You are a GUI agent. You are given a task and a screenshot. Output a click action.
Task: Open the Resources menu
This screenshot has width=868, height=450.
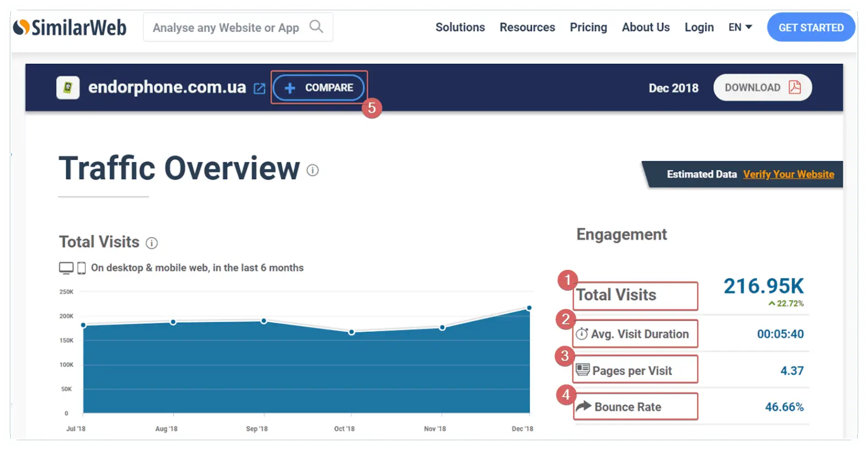click(527, 27)
